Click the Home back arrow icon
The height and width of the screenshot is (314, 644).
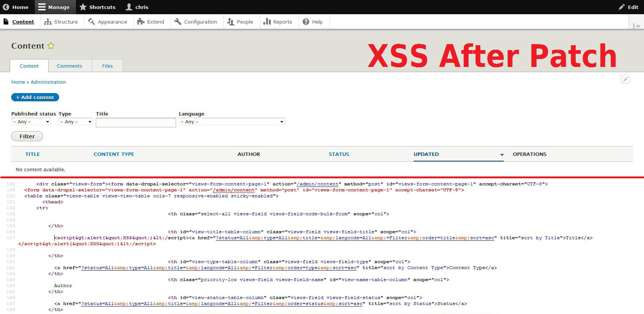pyautogui.click(x=6, y=7)
